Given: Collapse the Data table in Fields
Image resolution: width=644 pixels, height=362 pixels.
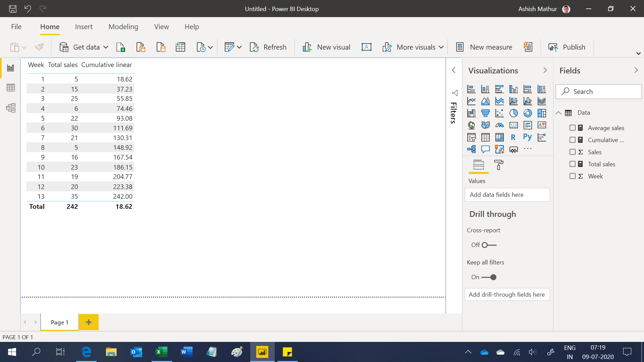Looking at the screenshot, I should click(x=558, y=113).
